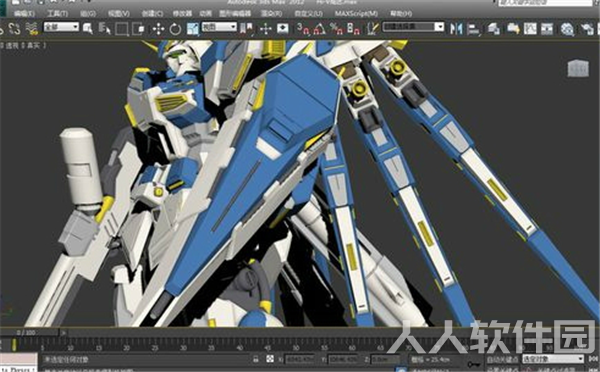Open the 图形编辑器 menu

click(235, 13)
